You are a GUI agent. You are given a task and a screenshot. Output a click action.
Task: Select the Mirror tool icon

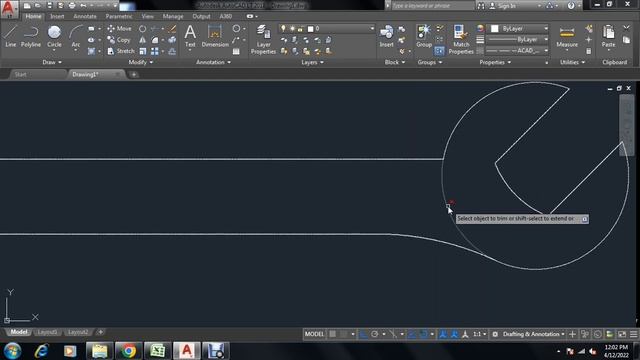pyautogui.click(x=142, y=40)
